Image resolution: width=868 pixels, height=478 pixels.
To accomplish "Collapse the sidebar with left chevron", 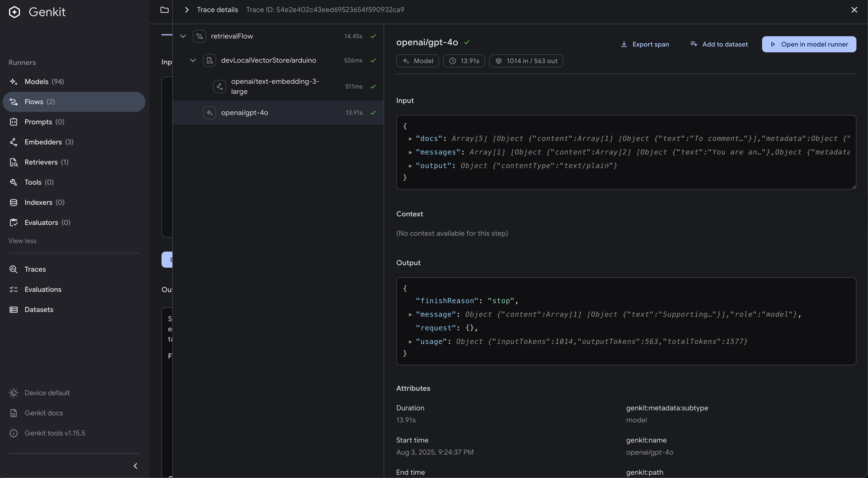I will tap(135, 466).
